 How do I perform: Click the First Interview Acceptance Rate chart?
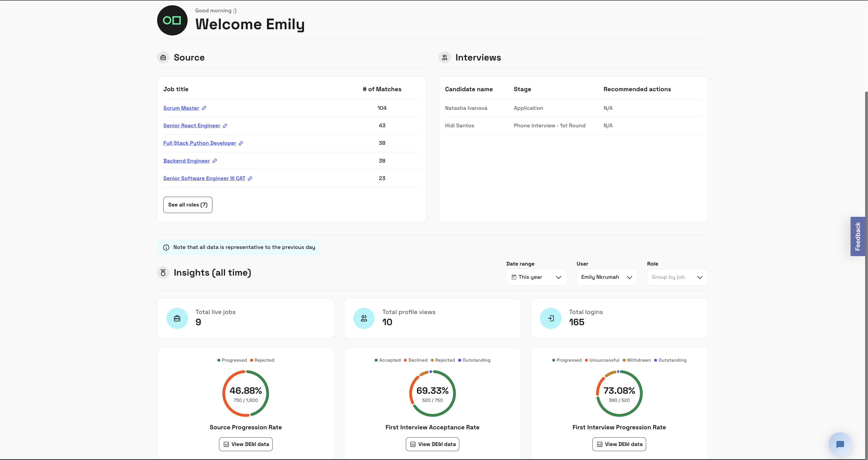pos(432,393)
